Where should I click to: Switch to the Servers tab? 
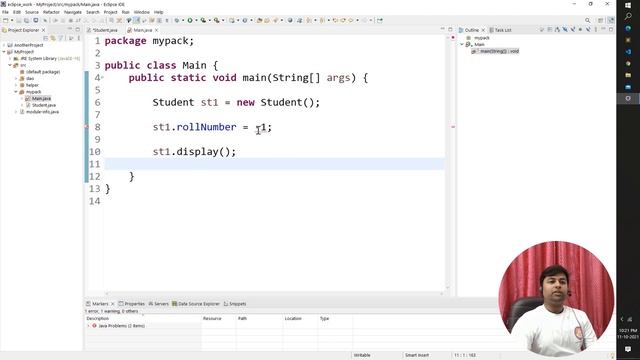[158, 304]
